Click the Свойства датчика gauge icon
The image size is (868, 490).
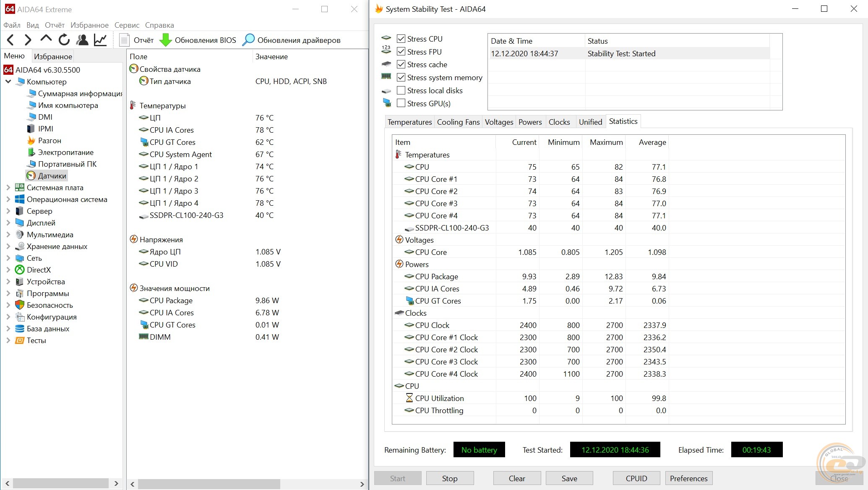(x=134, y=69)
